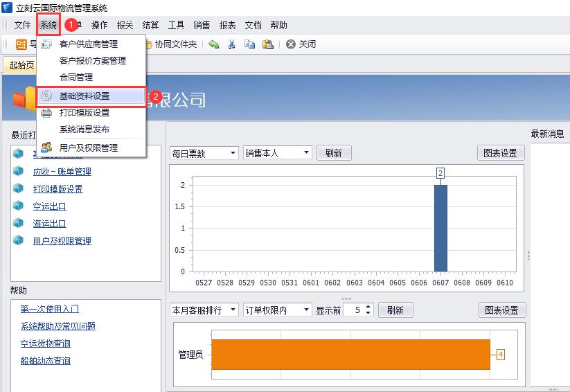Click the undo arrow icon in toolbar
Screen dimensions: 570x392
click(x=213, y=44)
